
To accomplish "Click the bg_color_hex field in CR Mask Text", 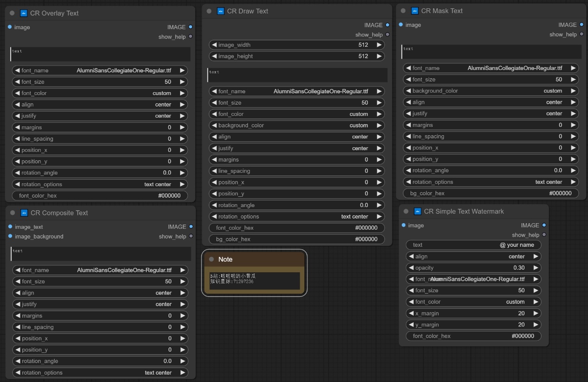I will [491, 194].
